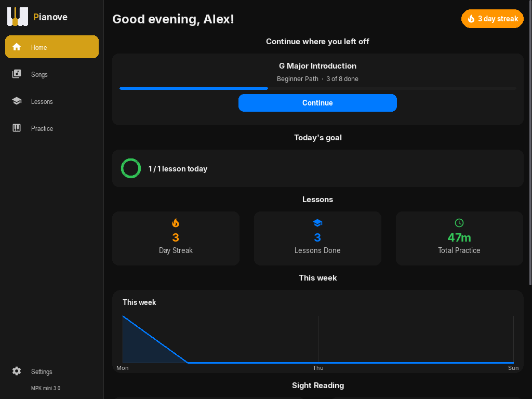Screen dimensions: 532x399
Task: Click the 'Pianove' app name text
Action: [50, 17]
